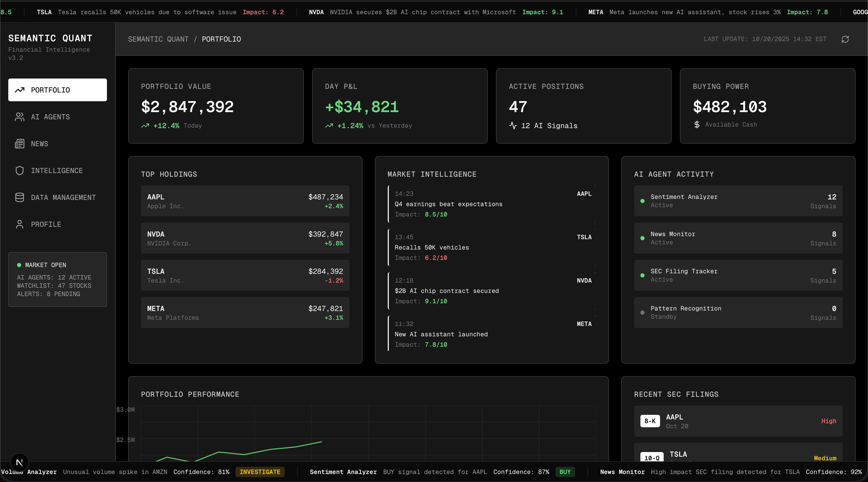Click the Intelligence shield icon
This screenshot has width=868, height=482.
(x=20, y=170)
